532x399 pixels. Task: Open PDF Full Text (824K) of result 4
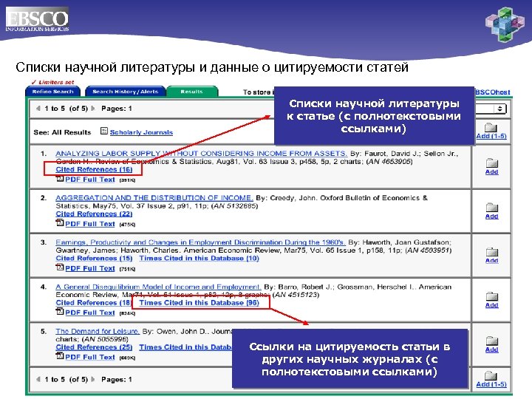[90, 313]
